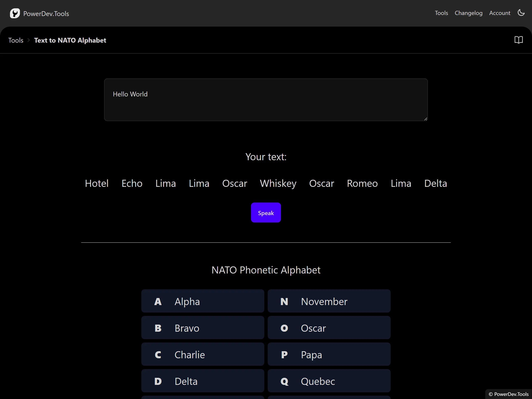This screenshot has width=532, height=399.
Task: Click the PowerDev.Tools logo icon
Action: [x=15, y=14]
